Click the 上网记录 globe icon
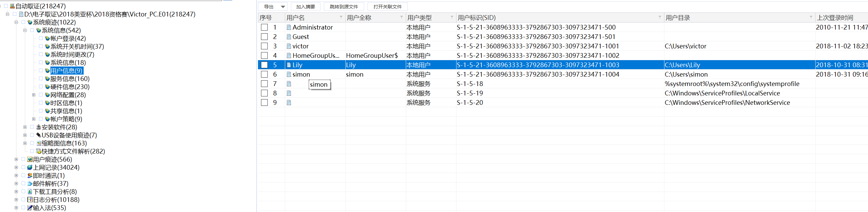The width and height of the screenshot is (868, 212). (x=30, y=168)
